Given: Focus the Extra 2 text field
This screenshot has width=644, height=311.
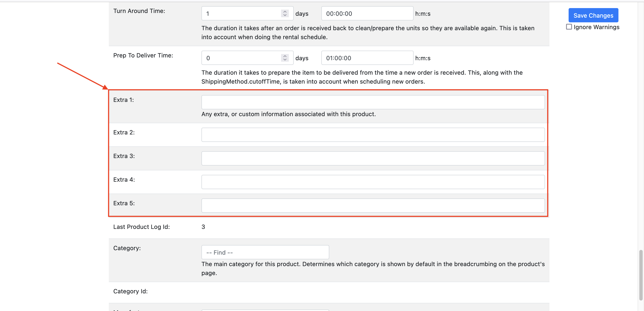Looking at the screenshot, I should (x=373, y=135).
